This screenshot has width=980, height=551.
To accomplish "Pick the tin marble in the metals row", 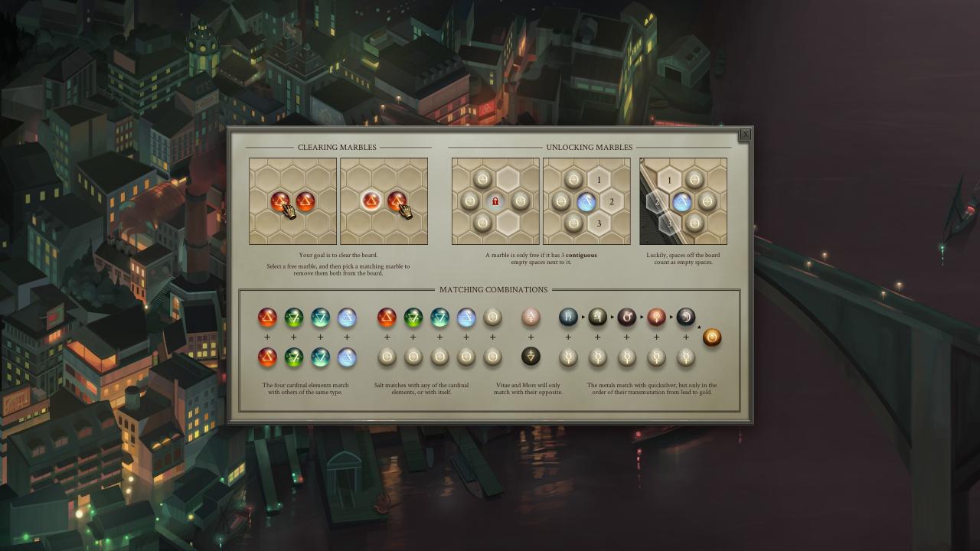I will pos(597,317).
